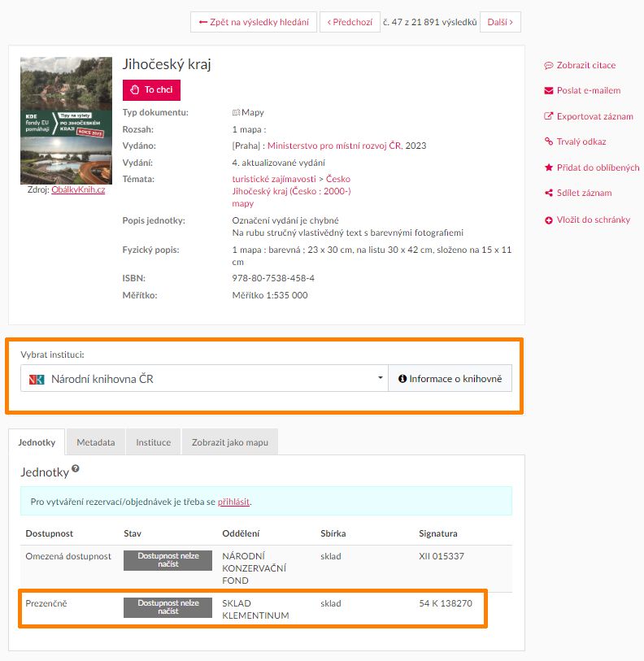Go to the Další result
Screen dimensions: 644x661
pyautogui.click(x=500, y=22)
